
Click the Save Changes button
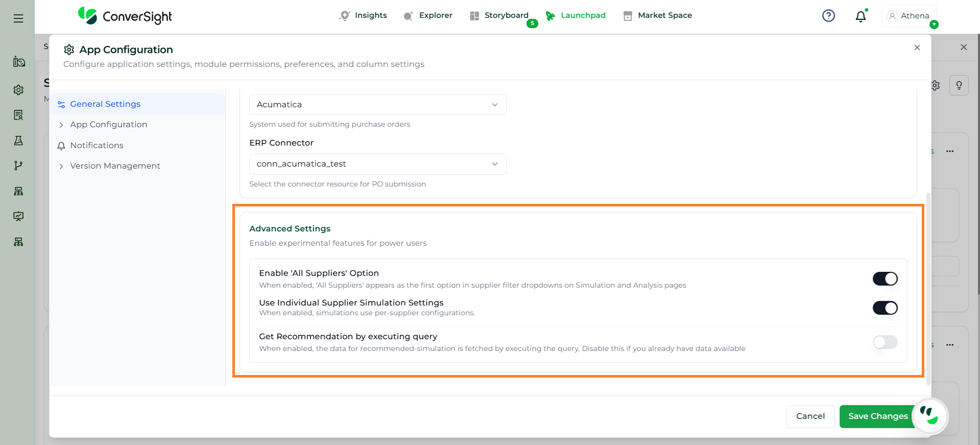click(877, 416)
